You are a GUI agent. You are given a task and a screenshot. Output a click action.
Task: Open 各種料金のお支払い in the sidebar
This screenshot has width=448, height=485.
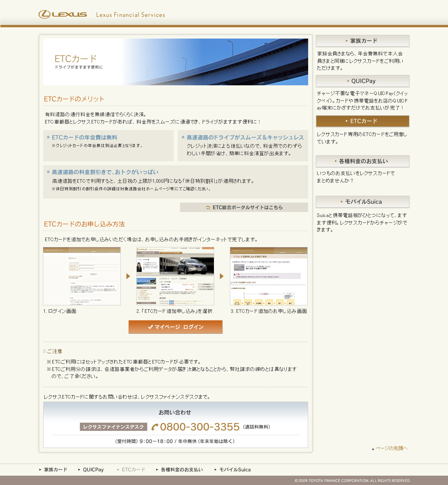pyautogui.click(x=362, y=161)
